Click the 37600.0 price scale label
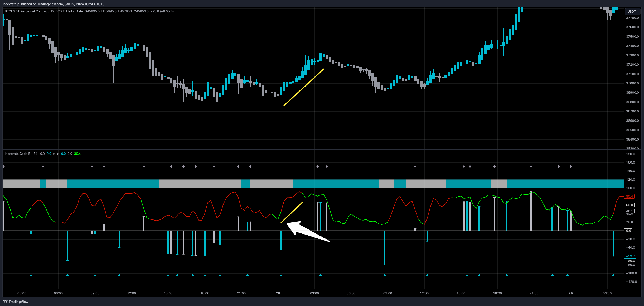 [x=632, y=27]
